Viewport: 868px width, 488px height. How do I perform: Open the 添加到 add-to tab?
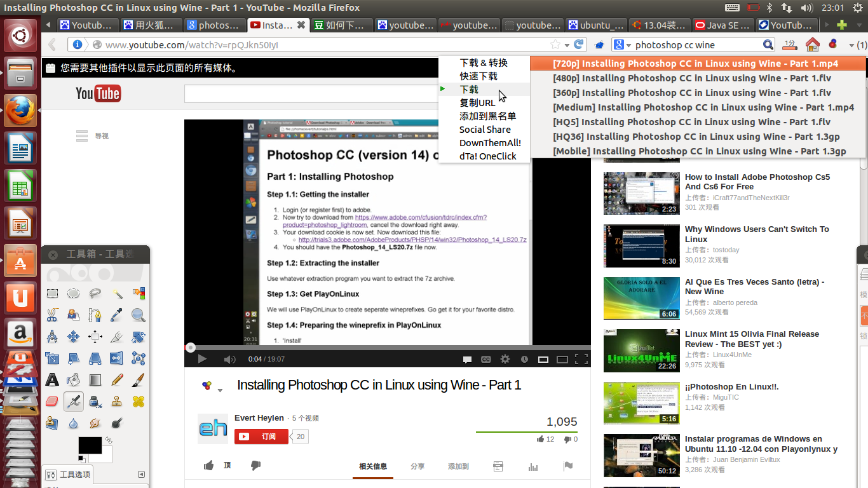point(458,466)
